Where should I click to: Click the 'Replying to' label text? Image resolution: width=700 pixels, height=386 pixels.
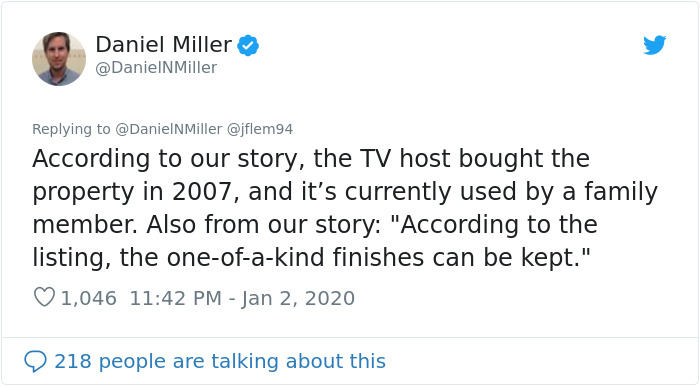pos(71,129)
